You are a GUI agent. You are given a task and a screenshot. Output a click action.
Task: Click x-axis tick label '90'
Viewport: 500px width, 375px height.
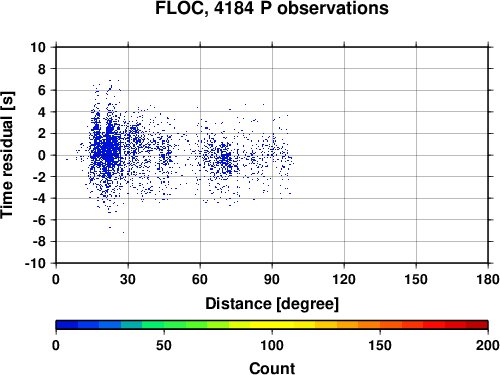(272, 279)
